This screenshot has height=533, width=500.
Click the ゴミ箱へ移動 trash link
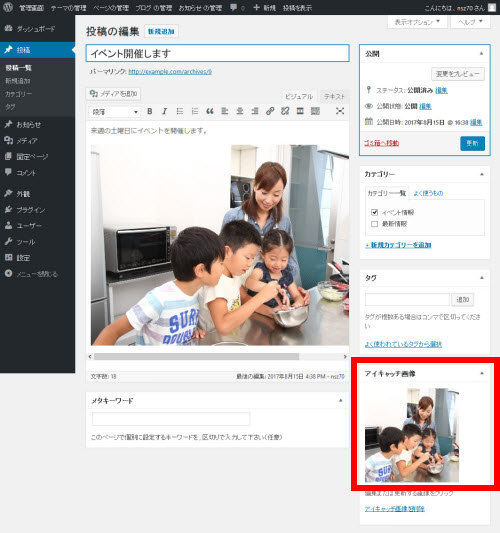[381, 143]
